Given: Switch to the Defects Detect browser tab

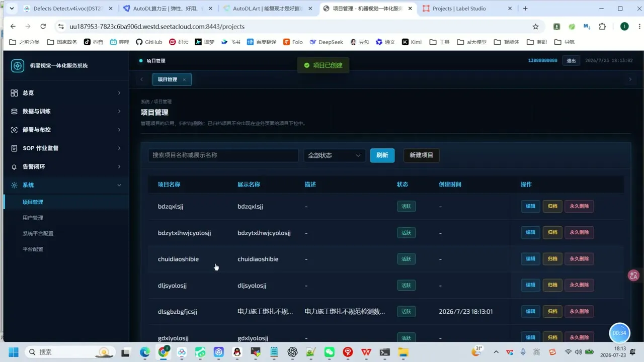Looking at the screenshot, I should 68,9.
